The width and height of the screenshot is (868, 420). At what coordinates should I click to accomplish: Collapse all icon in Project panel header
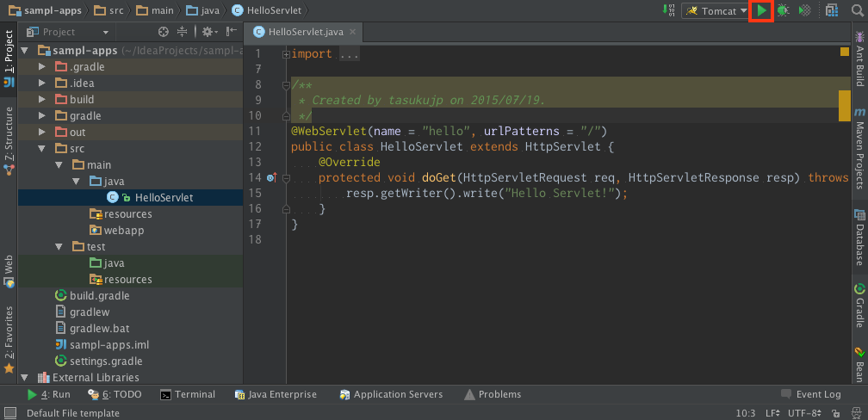pyautogui.click(x=183, y=32)
